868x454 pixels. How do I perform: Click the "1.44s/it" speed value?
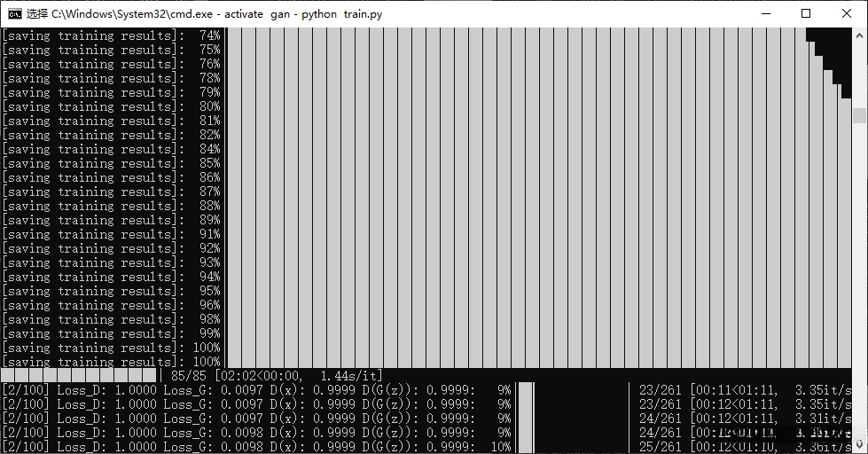click(x=349, y=376)
